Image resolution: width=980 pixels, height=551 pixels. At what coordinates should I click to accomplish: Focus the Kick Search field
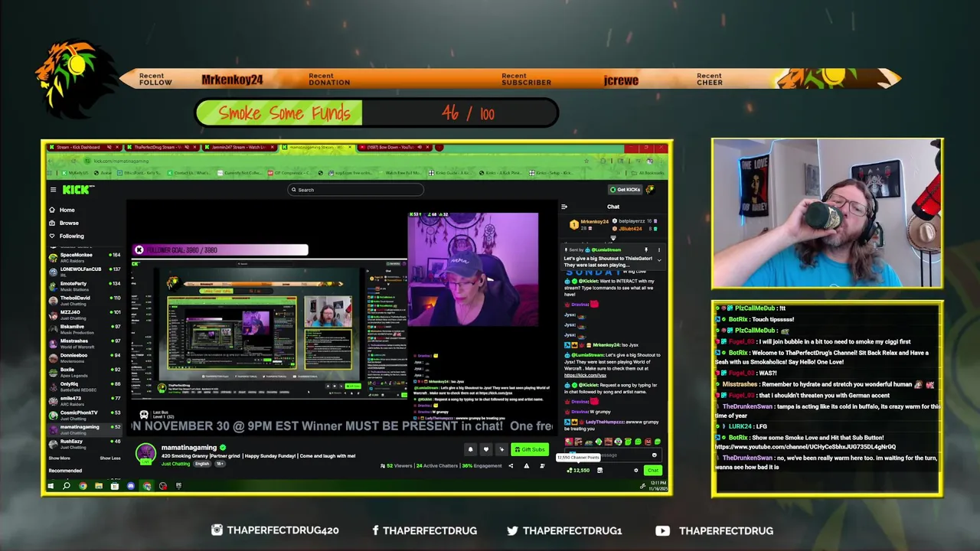pos(356,190)
